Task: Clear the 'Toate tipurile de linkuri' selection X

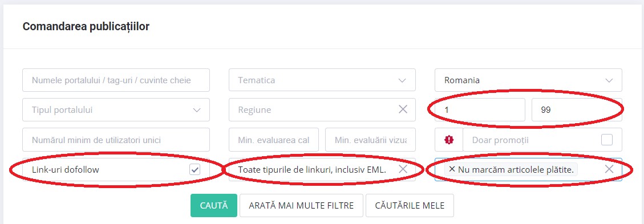Action: point(403,169)
